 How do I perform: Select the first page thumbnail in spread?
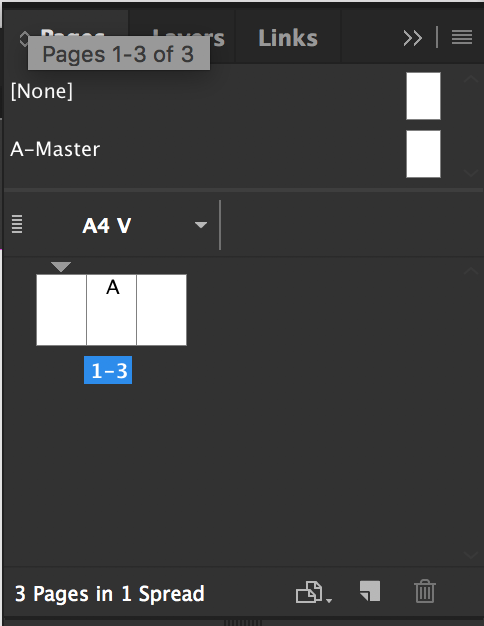click(x=61, y=310)
